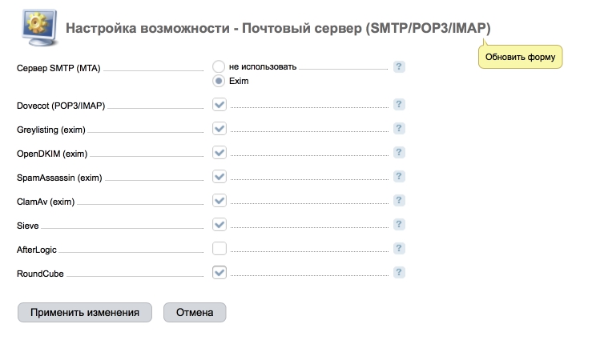Enable the AfterLogic checkbox

219,249
